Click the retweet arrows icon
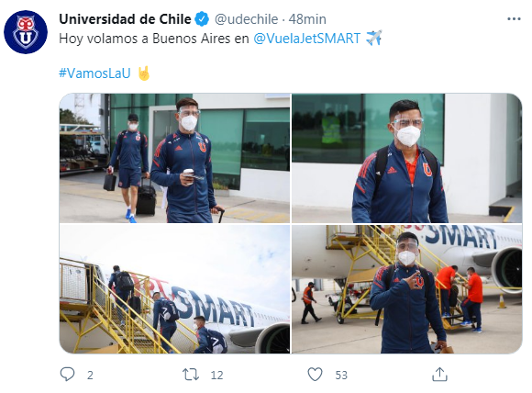The height and width of the screenshot is (393, 532). [191, 375]
